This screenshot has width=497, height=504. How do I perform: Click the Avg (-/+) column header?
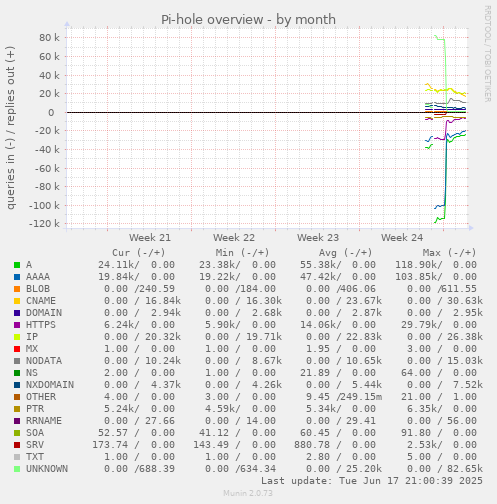tap(346, 253)
